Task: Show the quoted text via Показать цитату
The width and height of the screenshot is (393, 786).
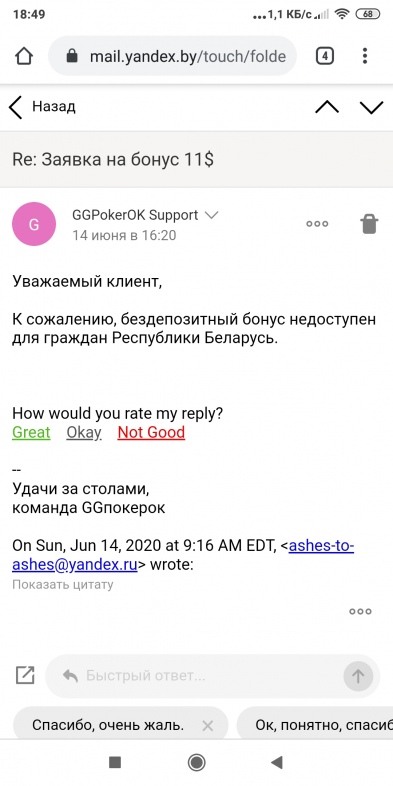Action: [x=63, y=584]
